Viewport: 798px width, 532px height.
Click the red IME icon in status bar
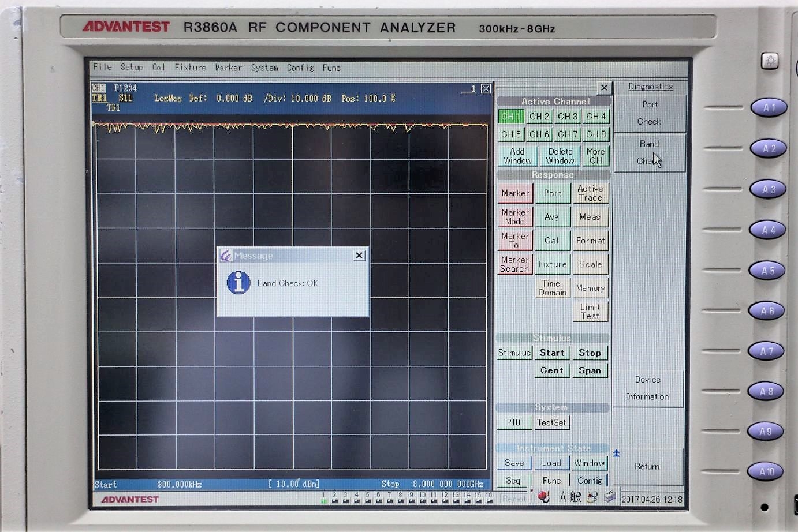pyautogui.click(x=543, y=497)
